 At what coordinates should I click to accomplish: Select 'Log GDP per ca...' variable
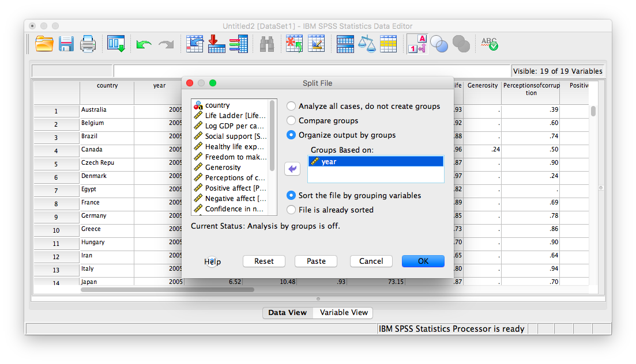click(230, 126)
